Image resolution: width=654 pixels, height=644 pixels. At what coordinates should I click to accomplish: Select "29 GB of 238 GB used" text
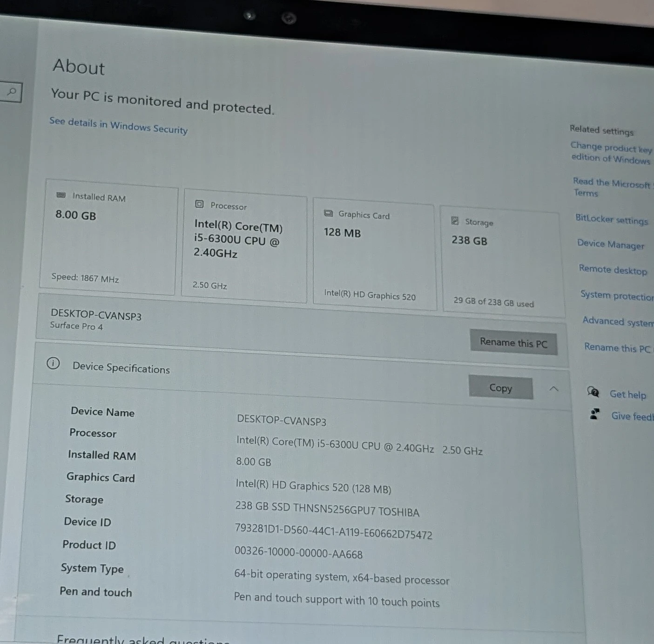tap(494, 302)
